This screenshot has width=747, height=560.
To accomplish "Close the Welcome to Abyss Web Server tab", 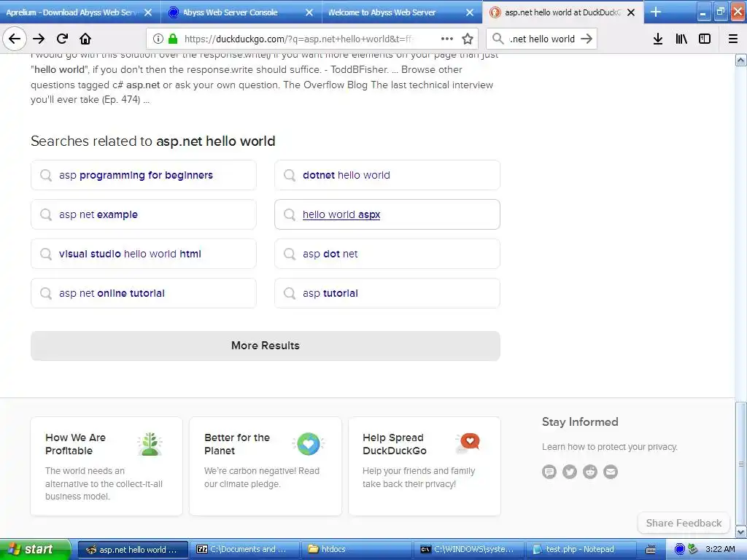I will [470, 12].
